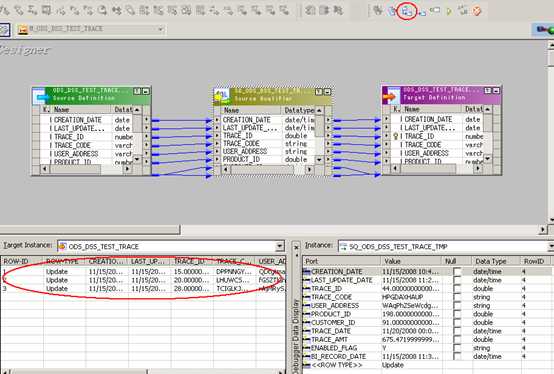Image resolution: width=554 pixels, height=374 pixels.
Task: Click the Source Qualifier ports scroll-up arrow
Action: tap(319, 111)
